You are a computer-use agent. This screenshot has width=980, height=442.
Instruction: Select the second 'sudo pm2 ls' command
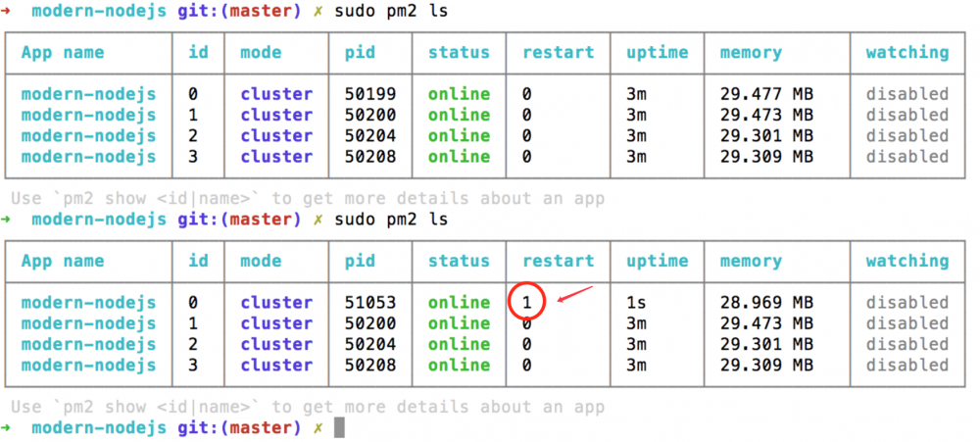pyautogui.click(x=391, y=220)
